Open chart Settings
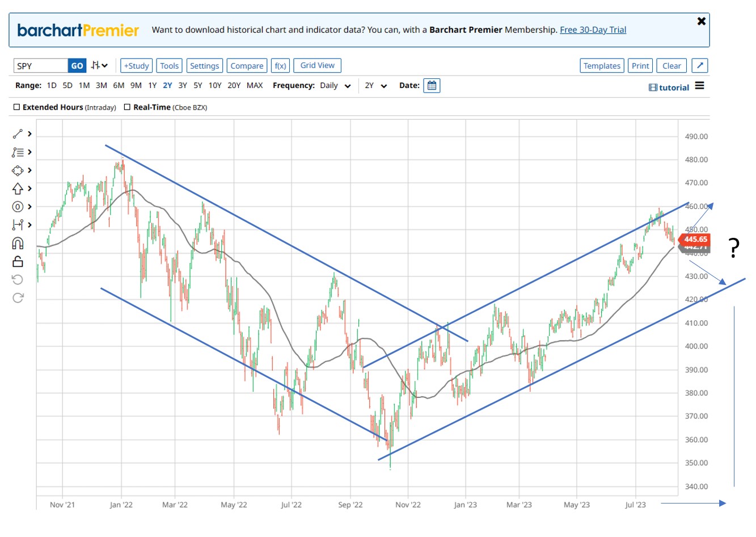This screenshot has width=756, height=537. [x=204, y=66]
